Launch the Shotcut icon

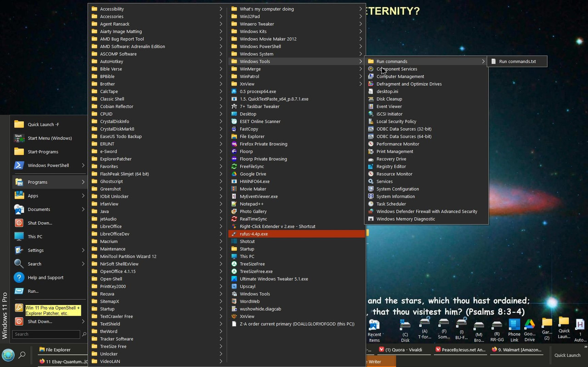(x=234, y=241)
